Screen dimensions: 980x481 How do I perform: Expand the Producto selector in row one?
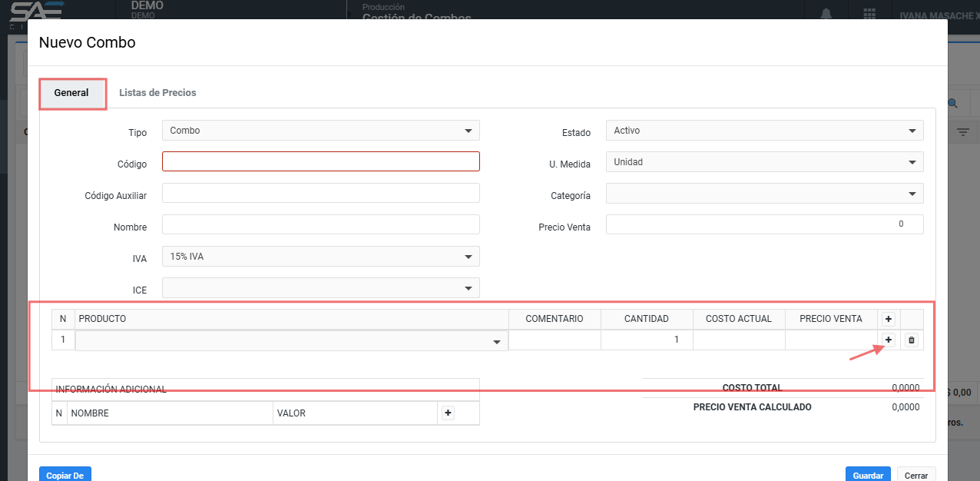[292, 341]
